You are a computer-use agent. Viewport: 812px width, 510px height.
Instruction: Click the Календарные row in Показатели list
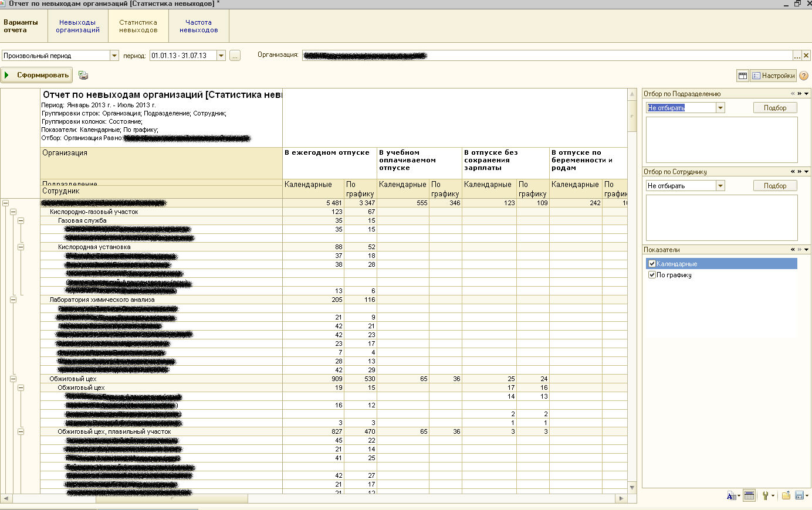click(722, 264)
